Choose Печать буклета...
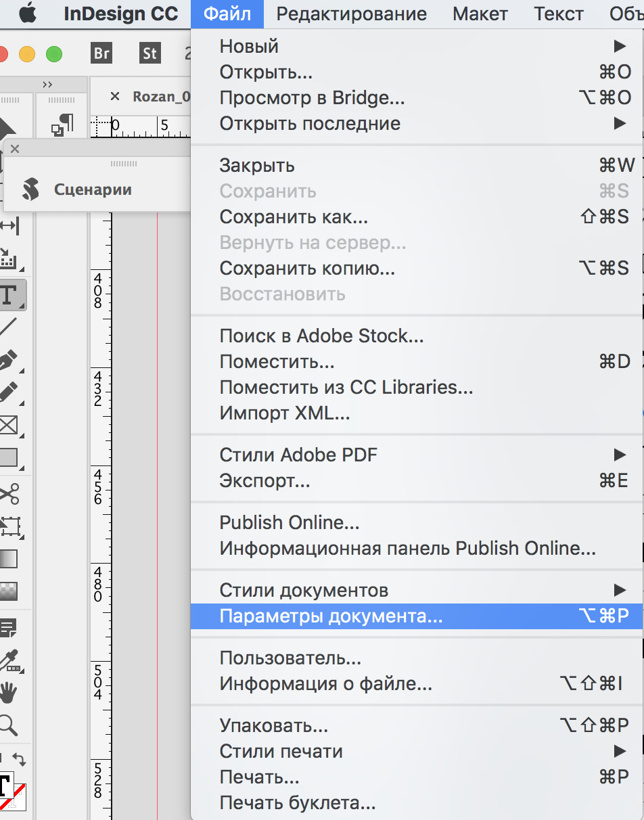644x820 pixels. click(x=416, y=803)
